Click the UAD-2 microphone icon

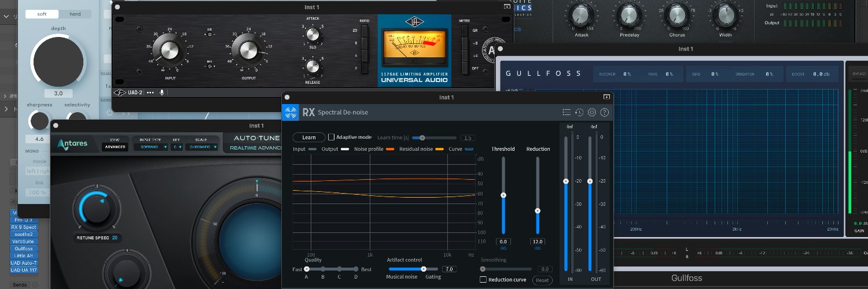click(x=162, y=92)
